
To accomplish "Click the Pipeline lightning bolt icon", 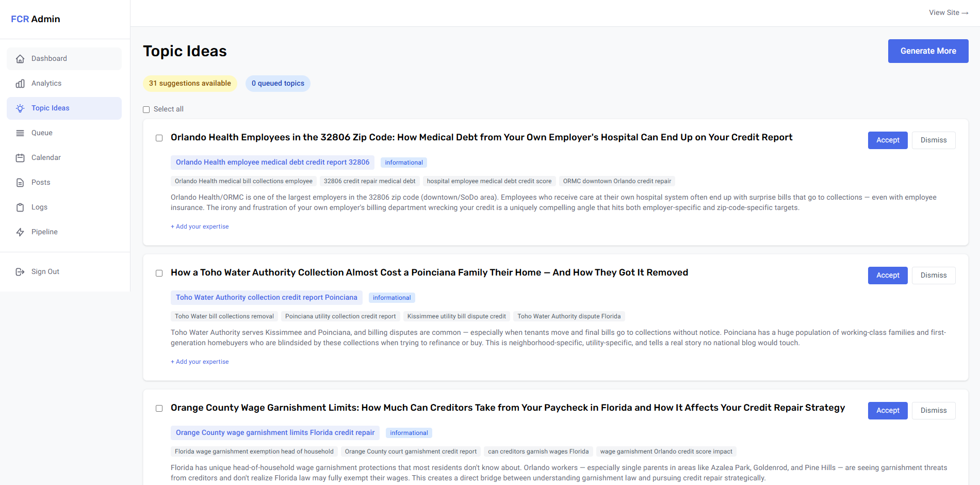I will point(20,232).
